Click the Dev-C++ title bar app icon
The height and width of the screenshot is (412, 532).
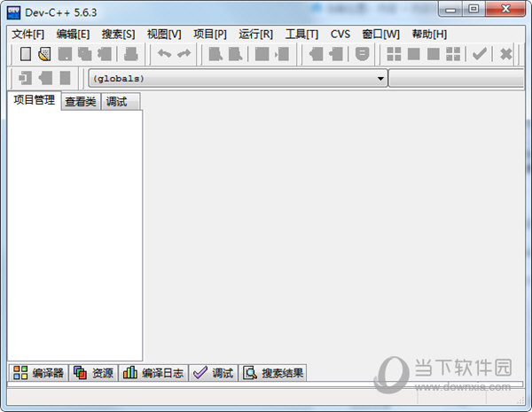click(13, 13)
